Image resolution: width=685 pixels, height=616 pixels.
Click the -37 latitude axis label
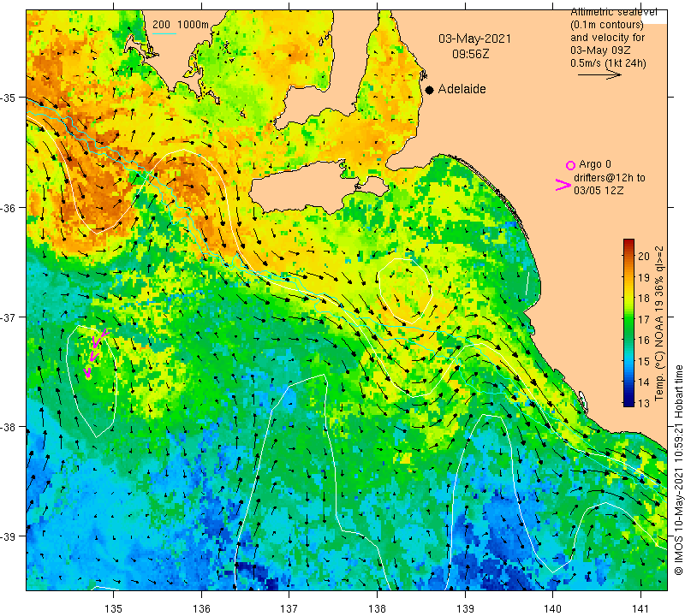(x=9, y=317)
